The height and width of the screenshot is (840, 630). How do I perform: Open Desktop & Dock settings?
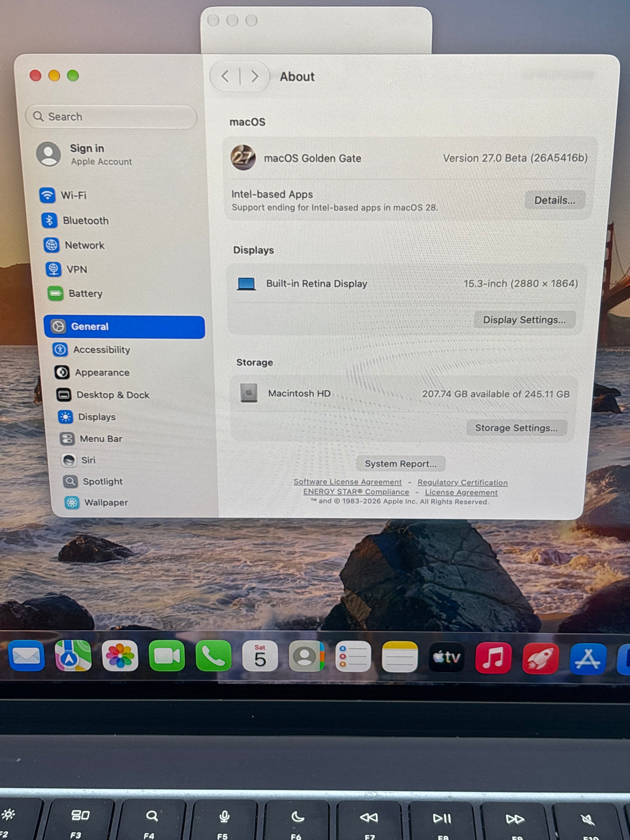point(103,395)
